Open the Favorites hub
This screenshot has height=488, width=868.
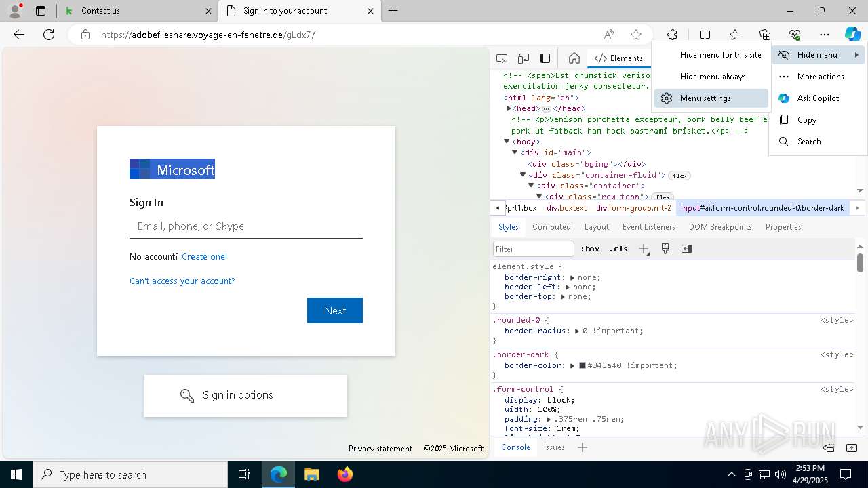[x=735, y=35]
